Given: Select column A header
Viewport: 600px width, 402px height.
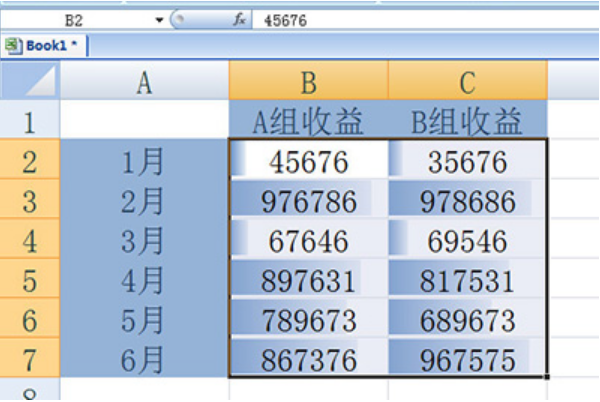Looking at the screenshot, I should (144, 81).
